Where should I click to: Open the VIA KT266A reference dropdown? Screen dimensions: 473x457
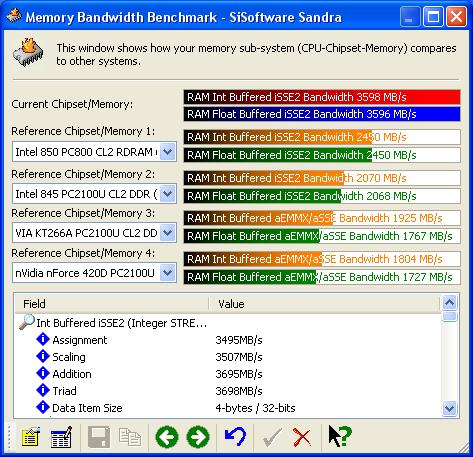click(x=168, y=233)
